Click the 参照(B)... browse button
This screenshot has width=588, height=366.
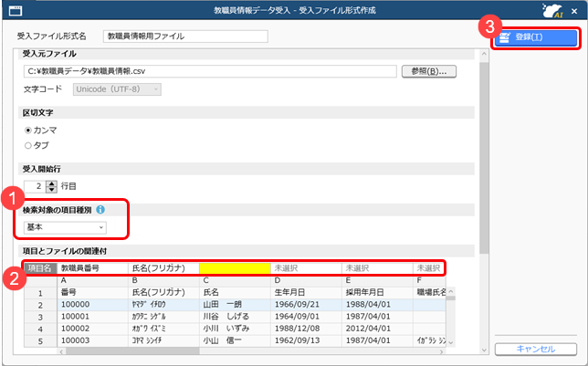tap(428, 71)
